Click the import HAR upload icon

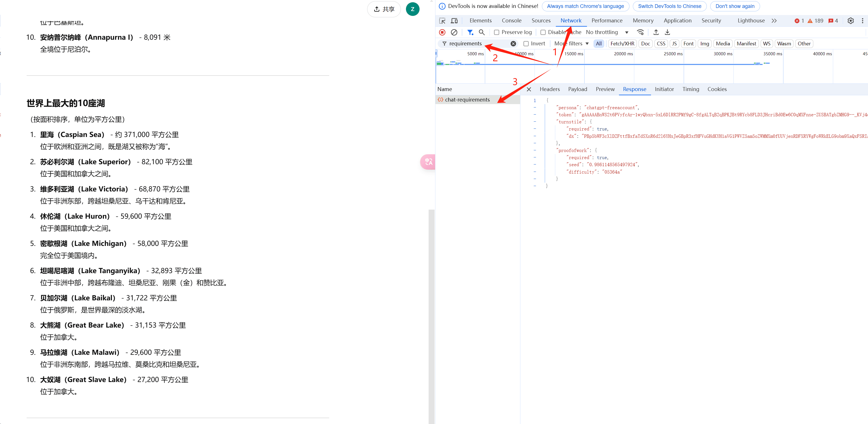[x=656, y=32]
